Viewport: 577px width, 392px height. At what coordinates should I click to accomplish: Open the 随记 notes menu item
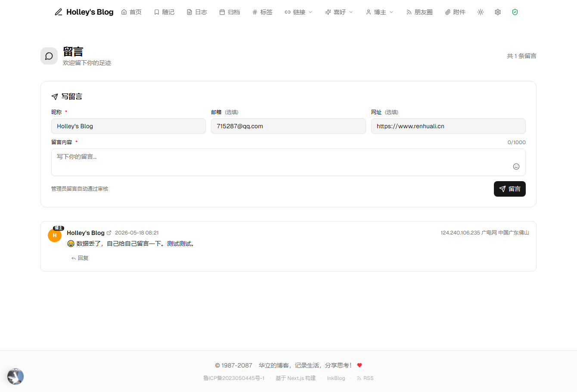(x=164, y=12)
